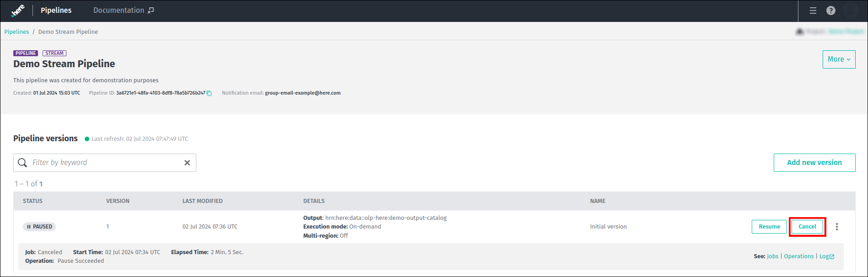Click the STREAM tag label
868x277 pixels.
click(54, 53)
